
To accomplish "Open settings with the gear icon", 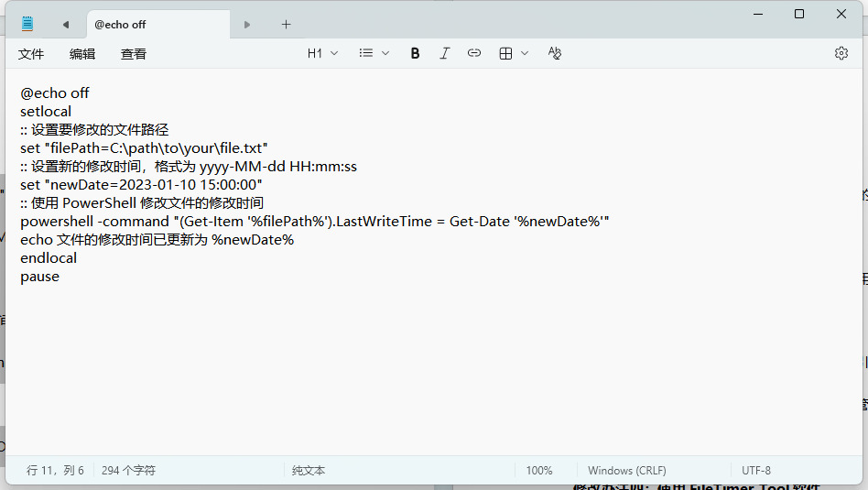I will [x=841, y=53].
